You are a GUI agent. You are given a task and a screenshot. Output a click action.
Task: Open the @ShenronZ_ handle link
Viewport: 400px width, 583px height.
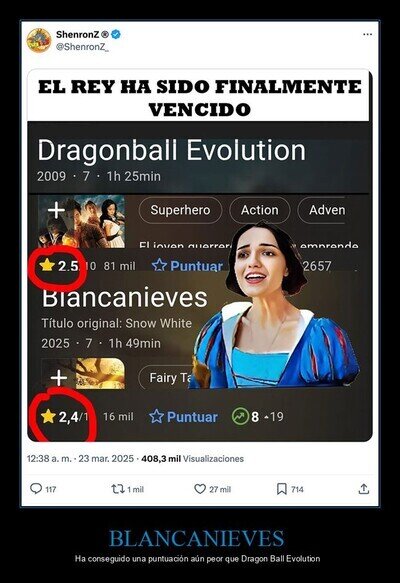83,47
